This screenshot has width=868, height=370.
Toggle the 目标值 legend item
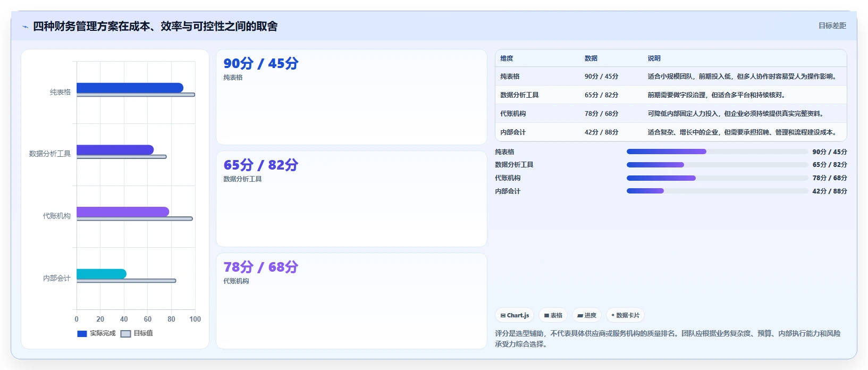(x=137, y=333)
